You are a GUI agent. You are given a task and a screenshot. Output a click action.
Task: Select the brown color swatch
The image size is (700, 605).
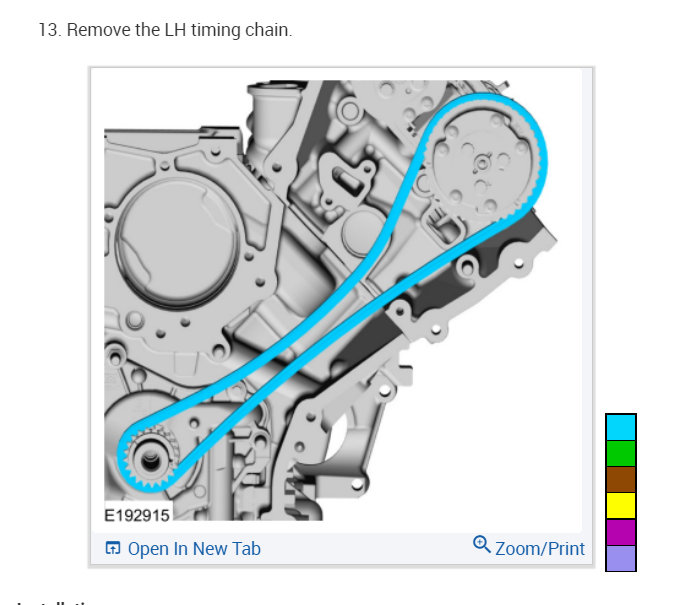[x=621, y=480]
